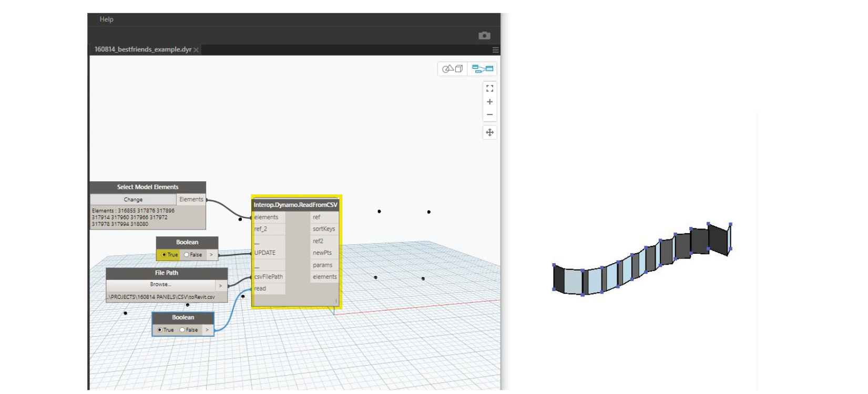Click the camera export image icon
The height and width of the screenshot is (394, 868).
(x=484, y=36)
